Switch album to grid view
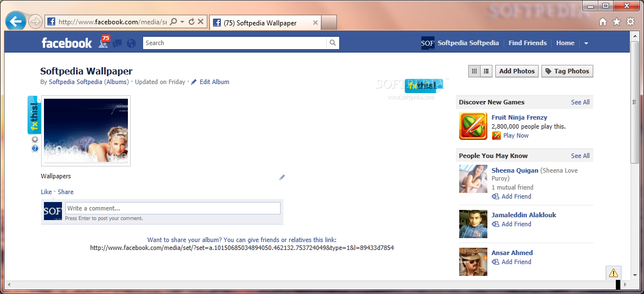This screenshot has height=294, width=644. click(x=474, y=71)
